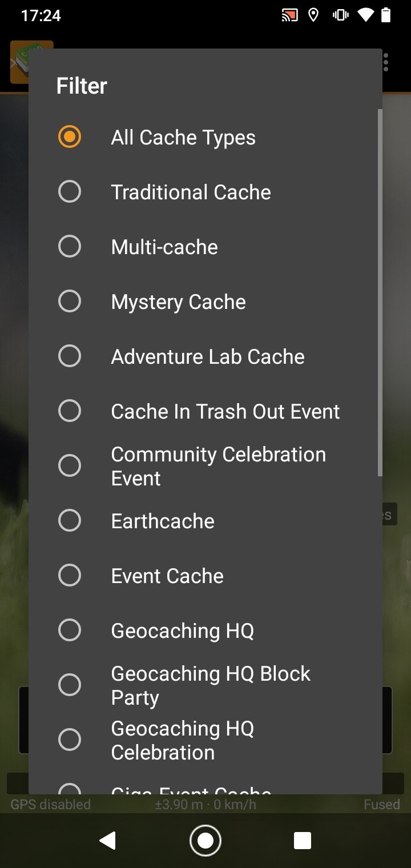
Task: Pick the Earthcache type
Action: tap(70, 521)
